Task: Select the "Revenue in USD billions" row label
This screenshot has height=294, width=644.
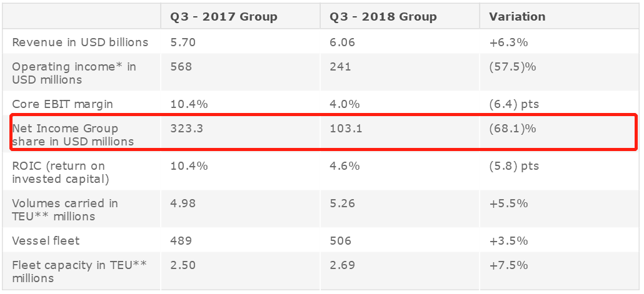Action: (x=80, y=42)
